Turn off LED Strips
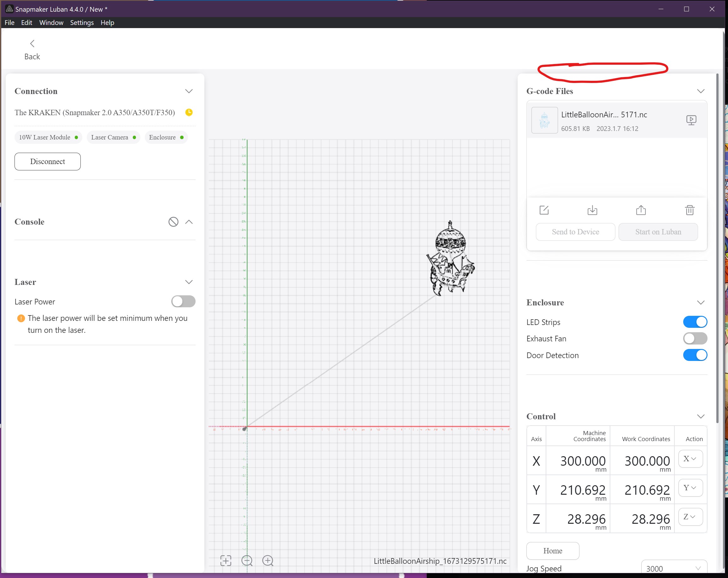This screenshot has height=578, width=728. 695,321
